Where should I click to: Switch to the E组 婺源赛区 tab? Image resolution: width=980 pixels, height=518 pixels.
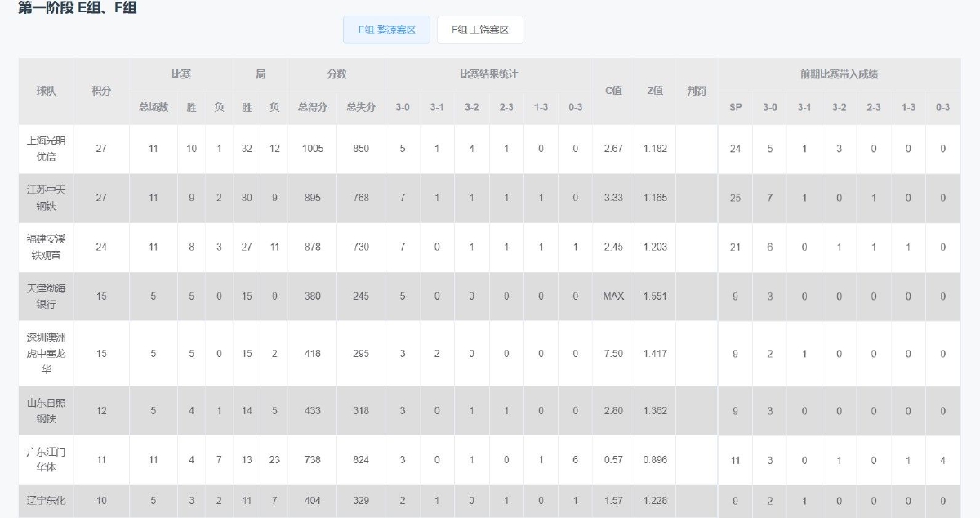coord(386,29)
